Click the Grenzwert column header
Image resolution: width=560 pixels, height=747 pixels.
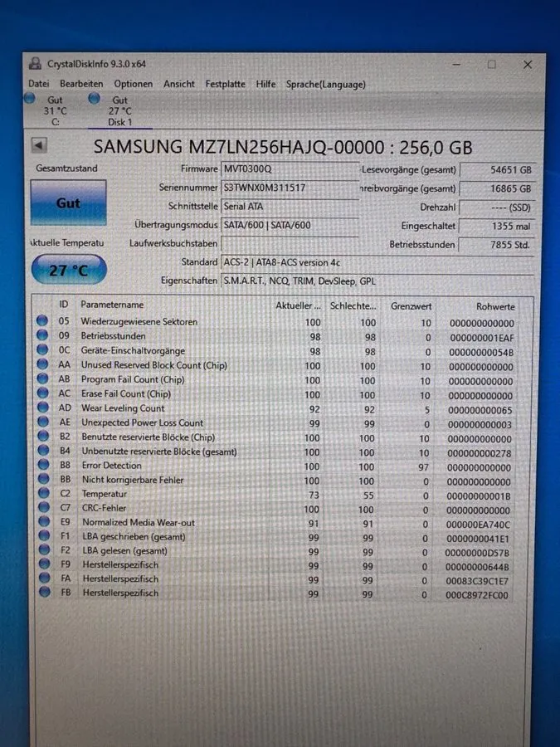pyautogui.click(x=411, y=306)
